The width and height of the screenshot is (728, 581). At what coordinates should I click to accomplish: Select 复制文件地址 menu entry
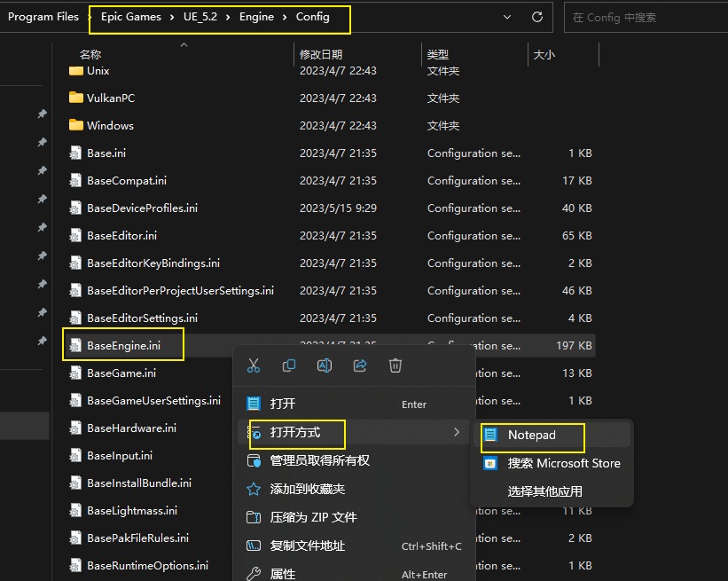click(356, 546)
